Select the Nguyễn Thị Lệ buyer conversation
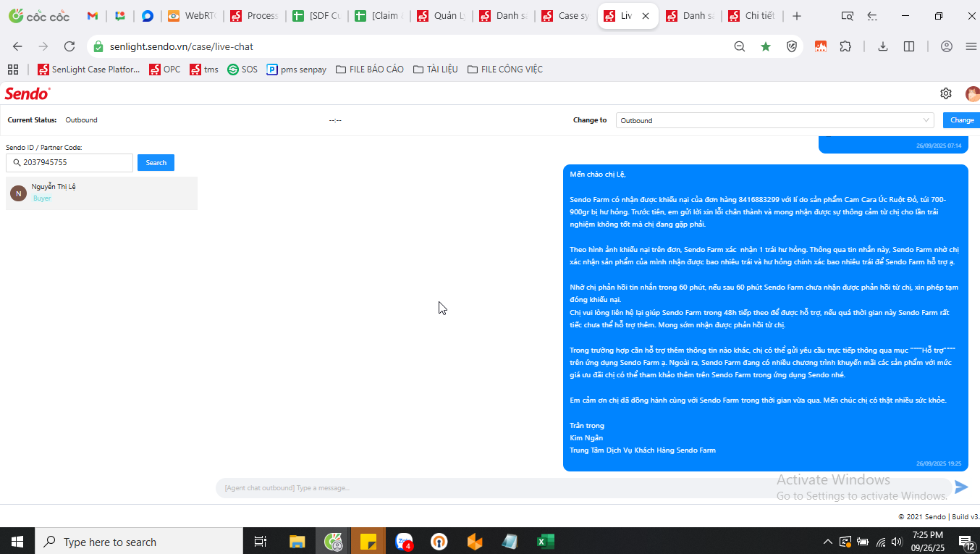This screenshot has height=554, width=980. click(101, 193)
